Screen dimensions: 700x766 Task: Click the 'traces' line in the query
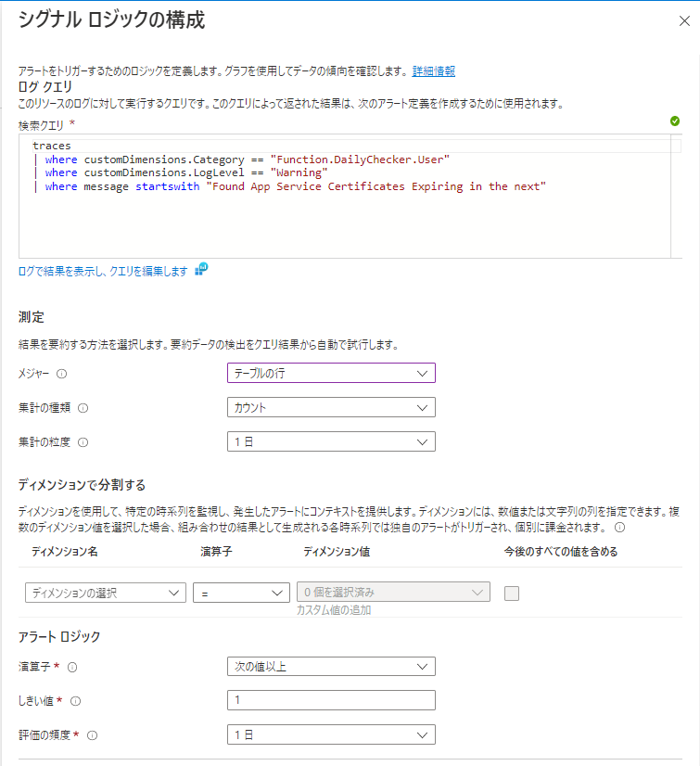coord(52,146)
